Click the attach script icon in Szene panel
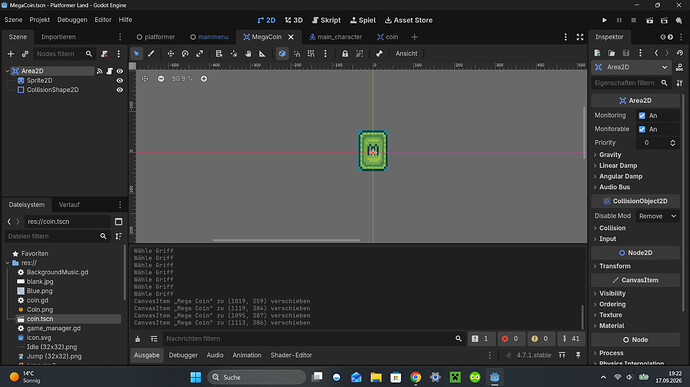The image size is (690, 387). point(104,54)
